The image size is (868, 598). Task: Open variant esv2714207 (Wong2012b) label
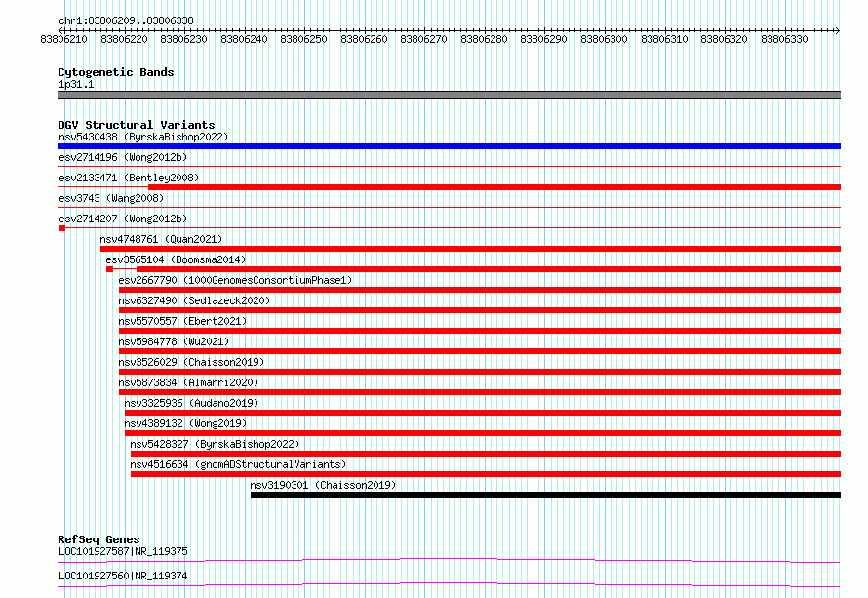123,219
